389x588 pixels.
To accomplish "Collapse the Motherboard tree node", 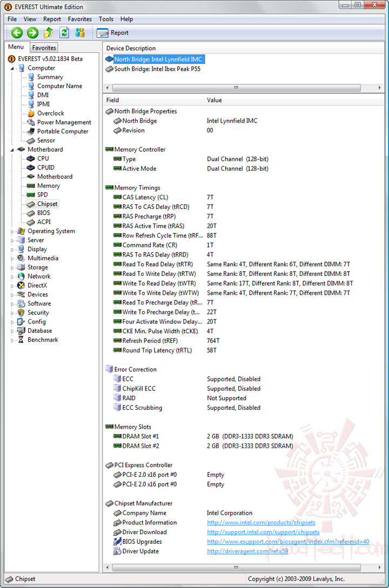I will (12, 150).
